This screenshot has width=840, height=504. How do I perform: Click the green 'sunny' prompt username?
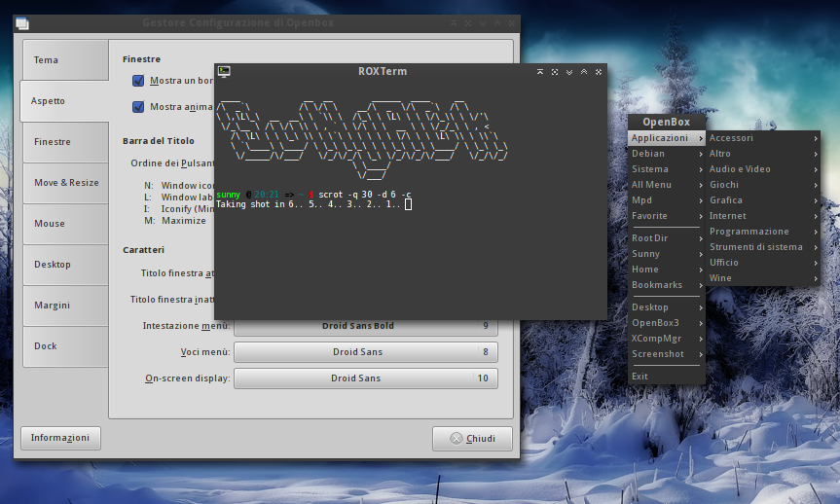pos(228,195)
